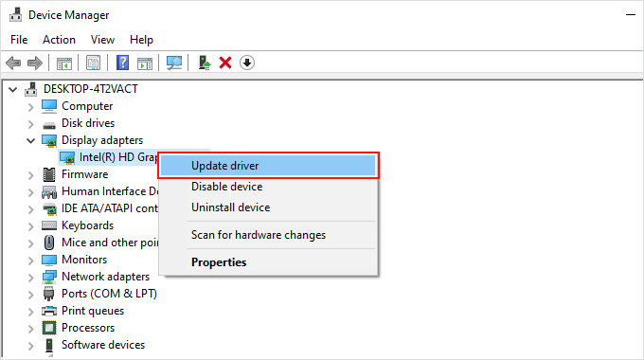Click the Mice and other pointing devices icon
Screen dimensions: 644x360
pyautogui.click(x=49, y=243)
